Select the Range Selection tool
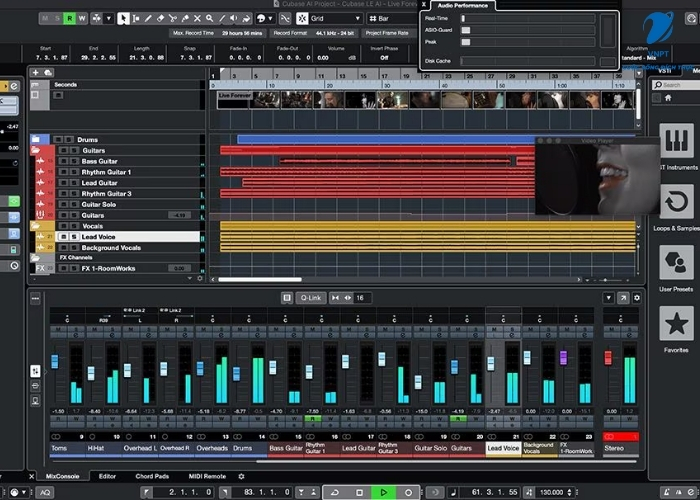Screen dimensions: 700x500 pos(136,18)
